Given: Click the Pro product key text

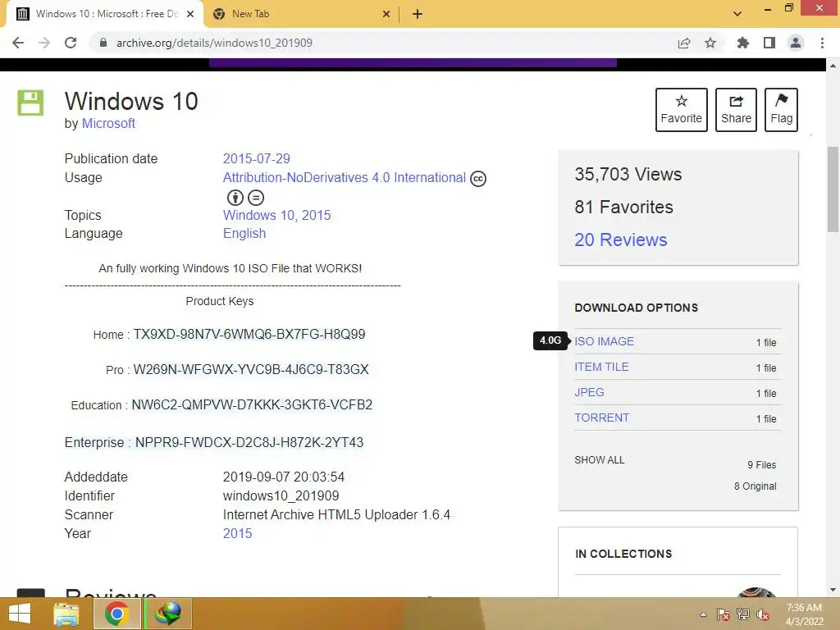Looking at the screenshot, I should click(x=251, y=370).
